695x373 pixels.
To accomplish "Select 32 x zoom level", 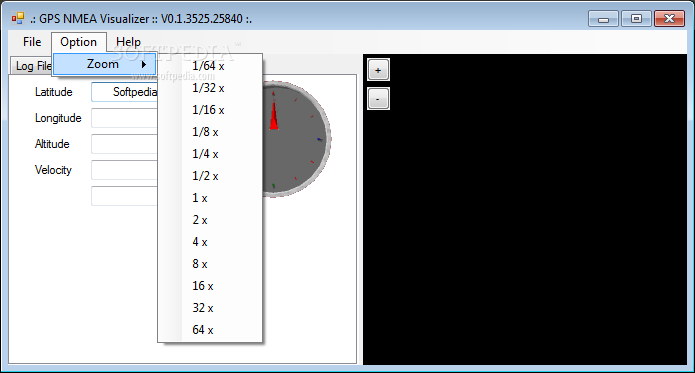I will (x=210, y=308).
